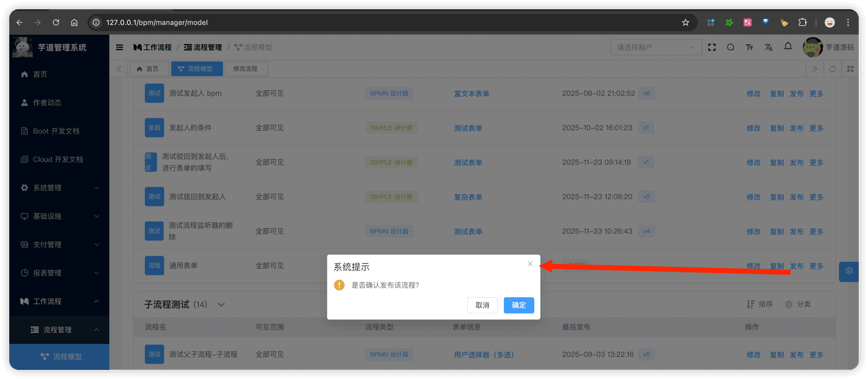Collapse the 流程管理 sidebar submenu
This screenshot has height=379, width=868.
pyautogui.click(x=59, y=330)
